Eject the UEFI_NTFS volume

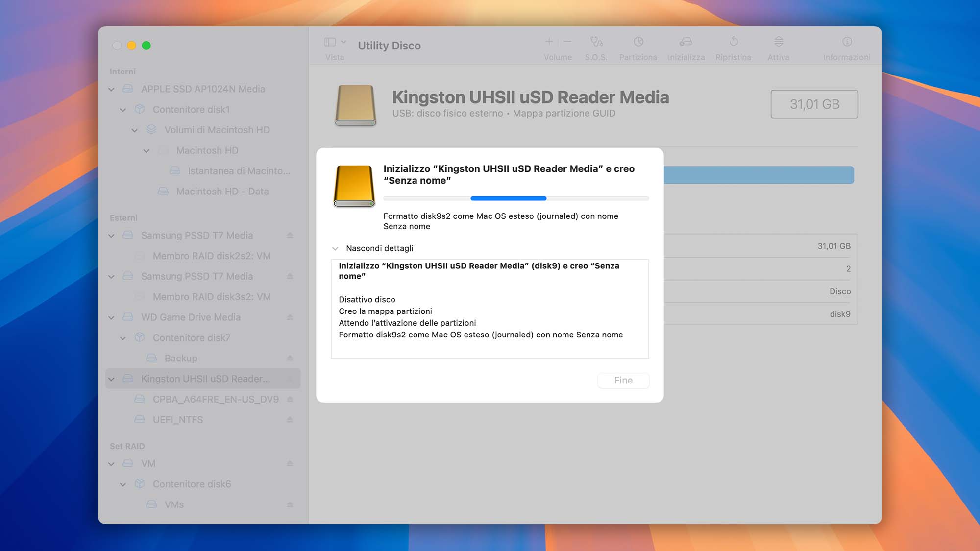290,420
